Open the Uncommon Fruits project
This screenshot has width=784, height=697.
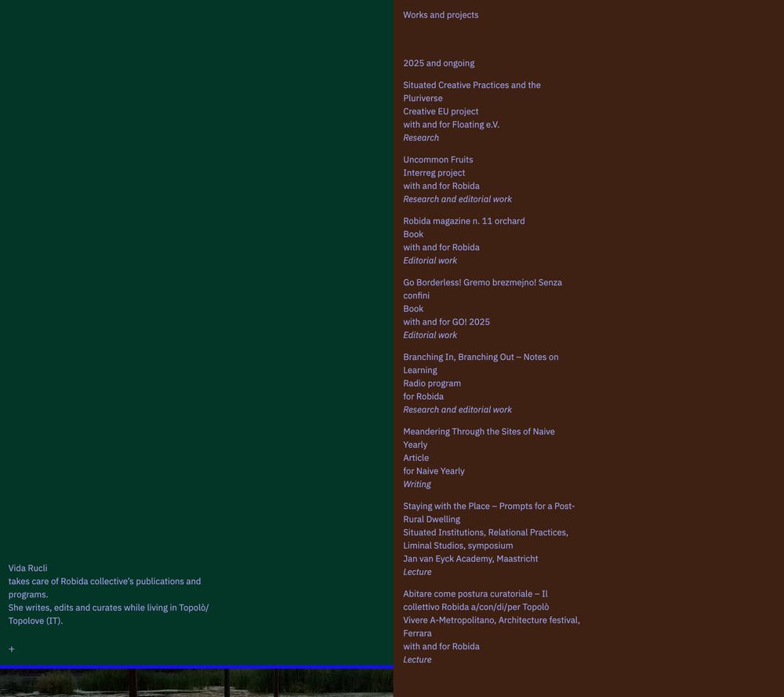pos(437,160)
